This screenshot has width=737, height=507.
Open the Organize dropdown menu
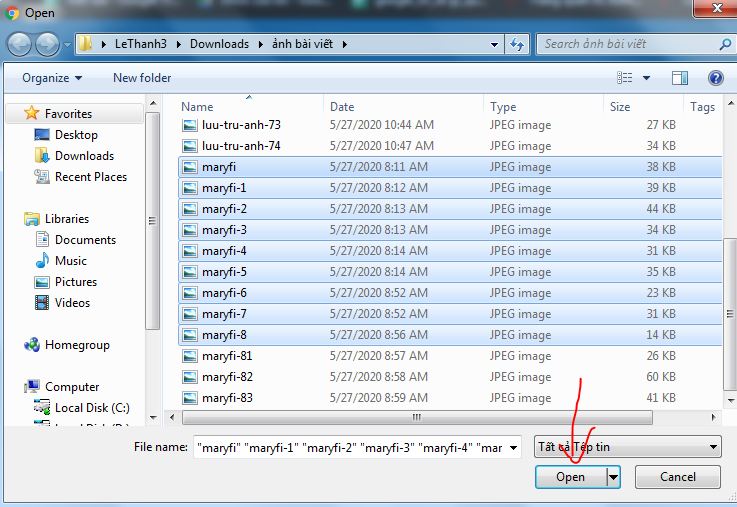(x=52, y=78)
